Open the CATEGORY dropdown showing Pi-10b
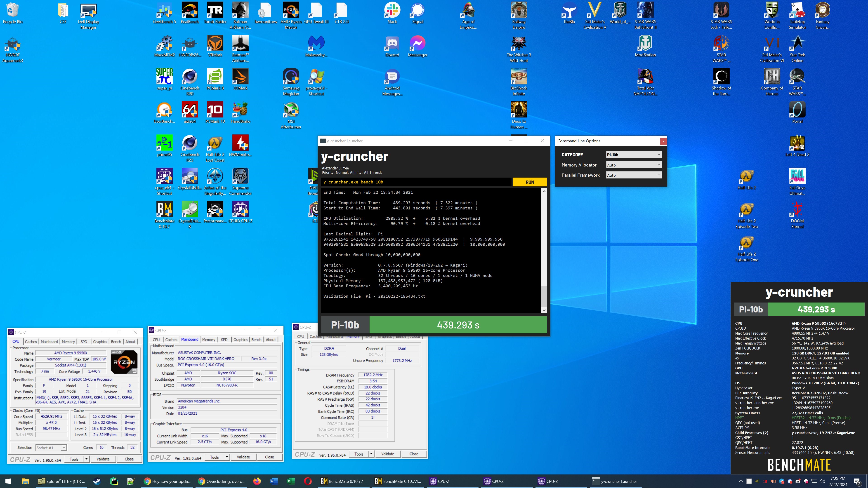868x488 pixels. click(634, 155)
